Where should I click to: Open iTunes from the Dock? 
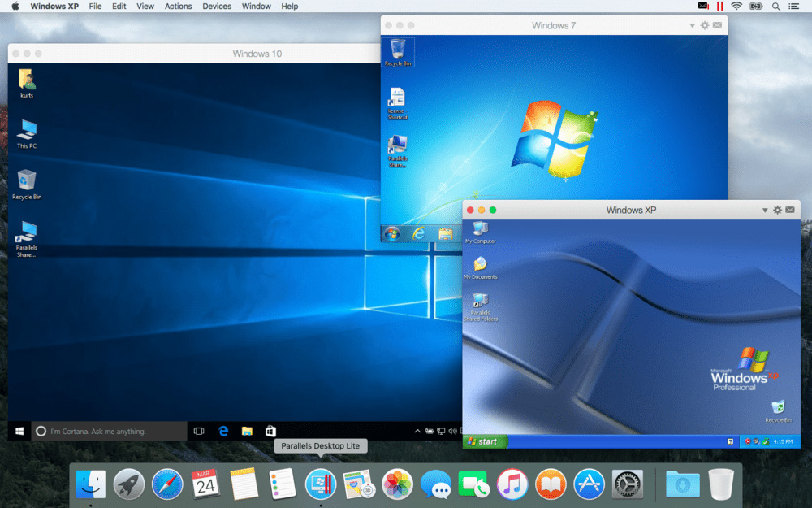pos(512,484)
